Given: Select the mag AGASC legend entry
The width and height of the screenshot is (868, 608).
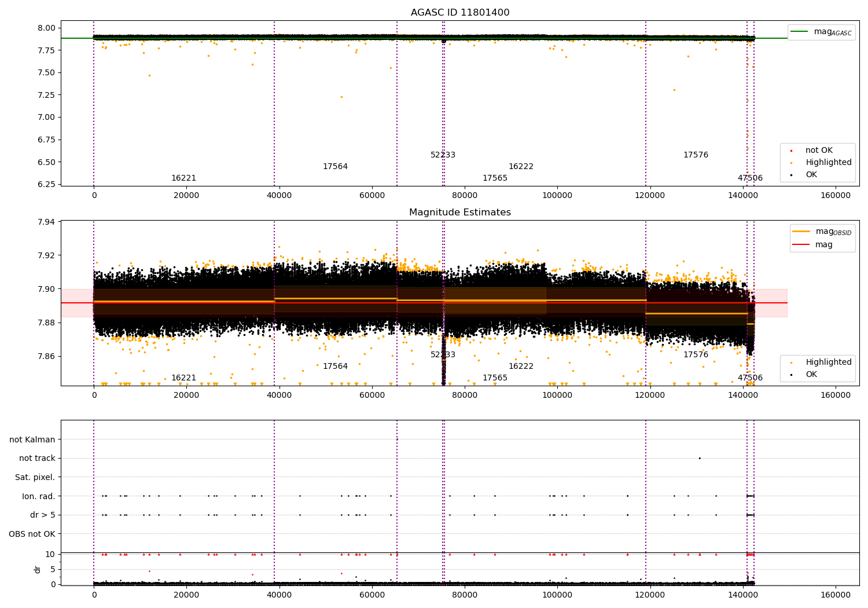Looking at the screenshot, I should tap(822, 32).
